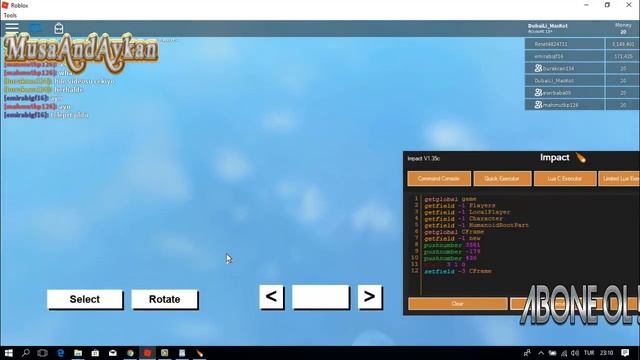Image resolution: width=640 pixels, height=360 pixels.
Task: Click the Money header in leaderboard
Action: tap(623, 25)
